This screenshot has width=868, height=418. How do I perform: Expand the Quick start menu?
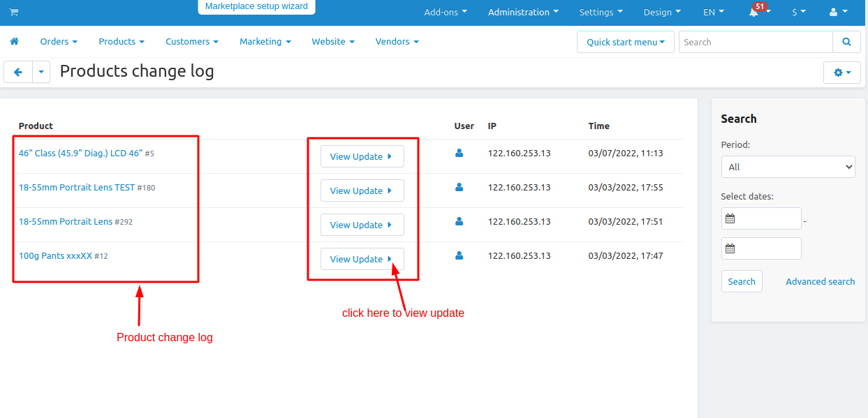point(626,42)
